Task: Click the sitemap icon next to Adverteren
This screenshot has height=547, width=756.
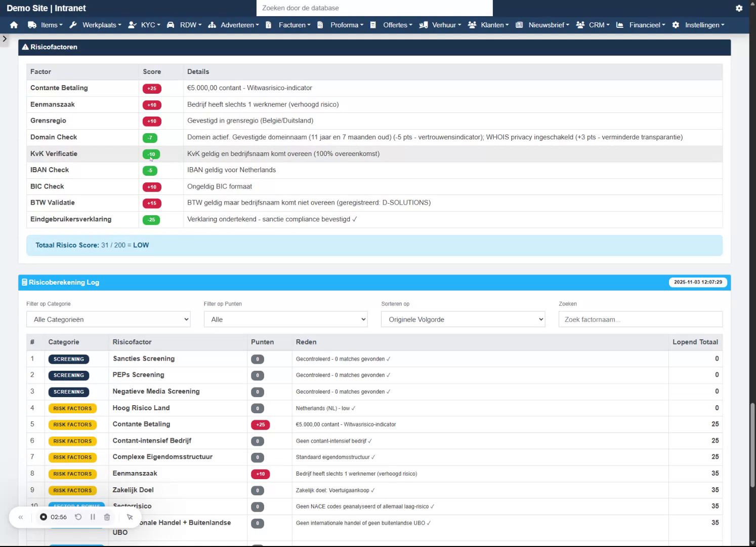Action: (x=212, y=25)
